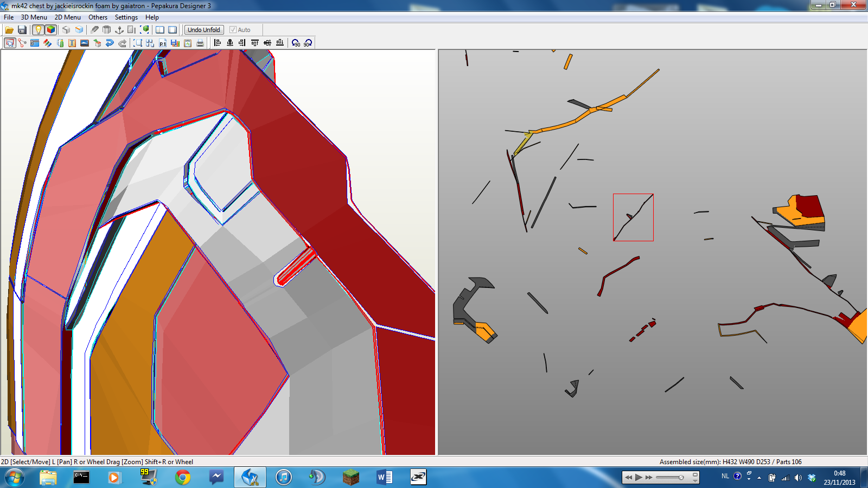The image size is (868, 488).
Task: Click the NL language indicator
Action: point(725,476)
